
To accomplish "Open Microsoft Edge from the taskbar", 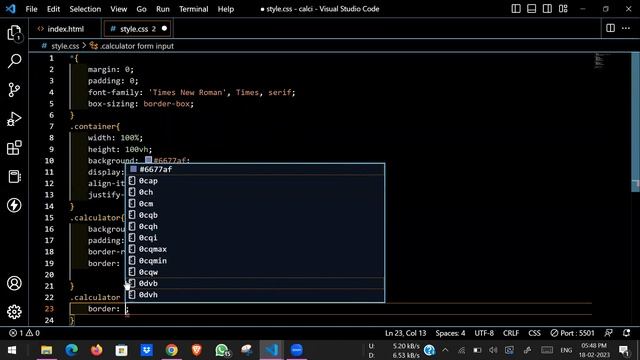I will point(71,350).
